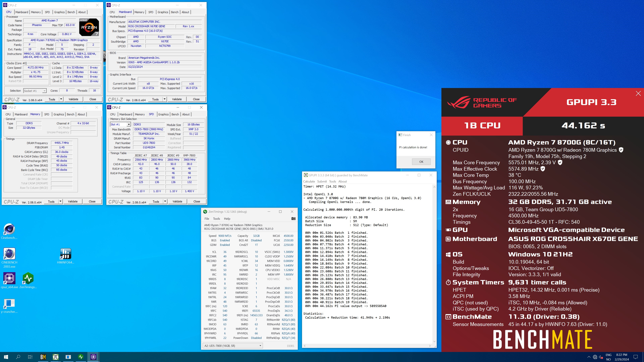644x362 pixels.
Task: Open the Bench tab in CPU-Z CPU window
Action: click(x=71, y=12)
